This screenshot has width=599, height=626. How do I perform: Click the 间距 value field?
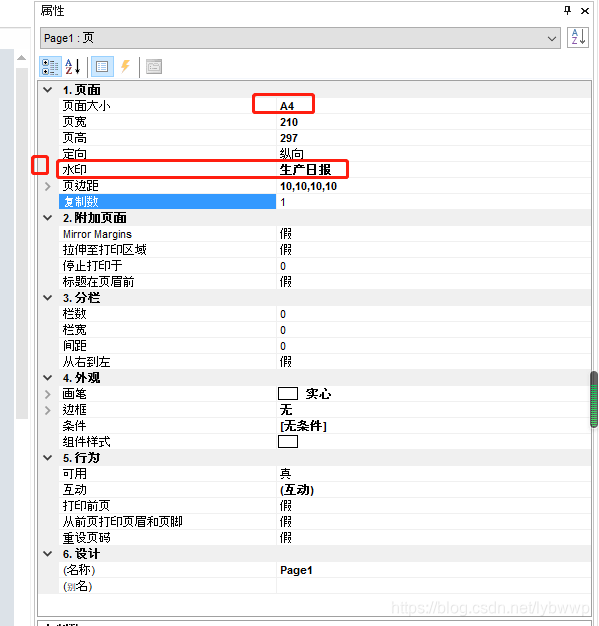[x=433, y=346]
